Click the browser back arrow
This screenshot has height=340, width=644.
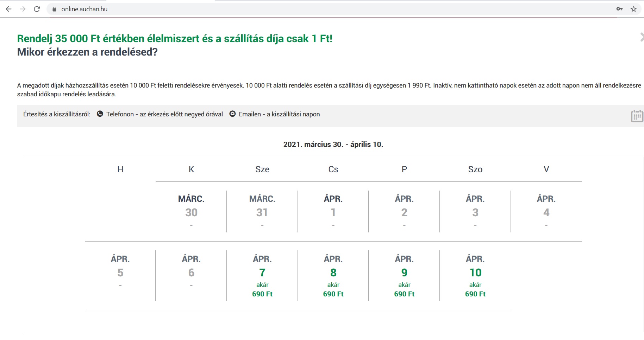click(x=9, y=9)
